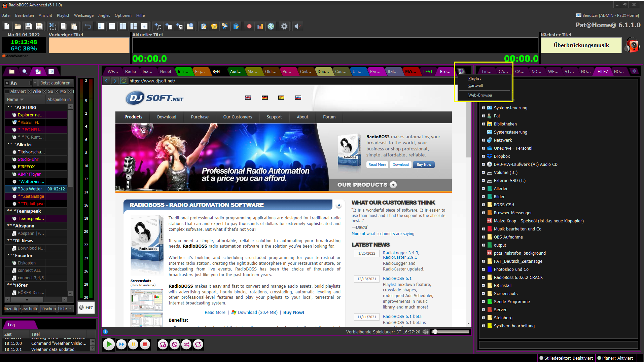Image resolution: width=644 pixels, height=362 pixels.
Task: Toggle the 'Alle' days checkbox
Action: [x=30, y=92]
